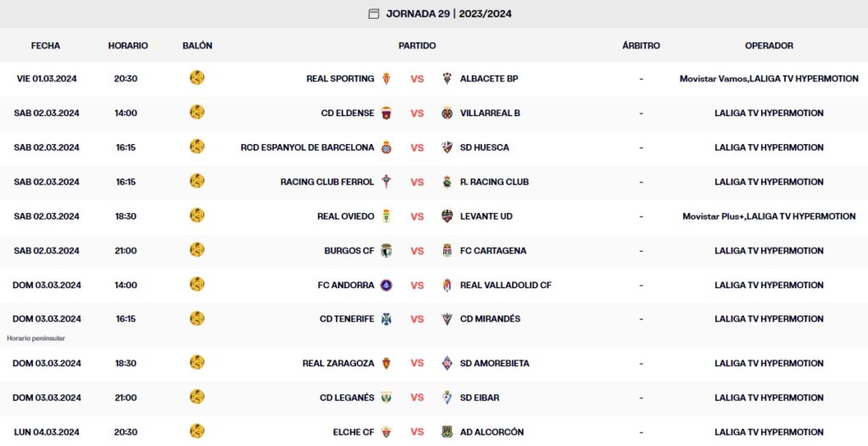Click the VS link for Real Oviedo match
The width and height of the screenshot is (868, 446).
pos(417,216)
